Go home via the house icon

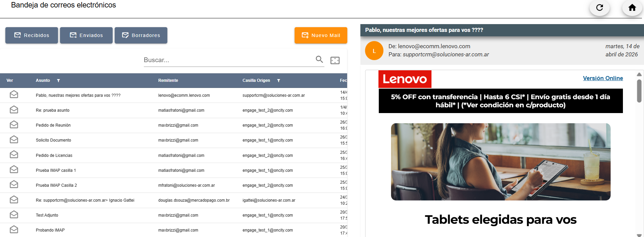coord(632,7)
